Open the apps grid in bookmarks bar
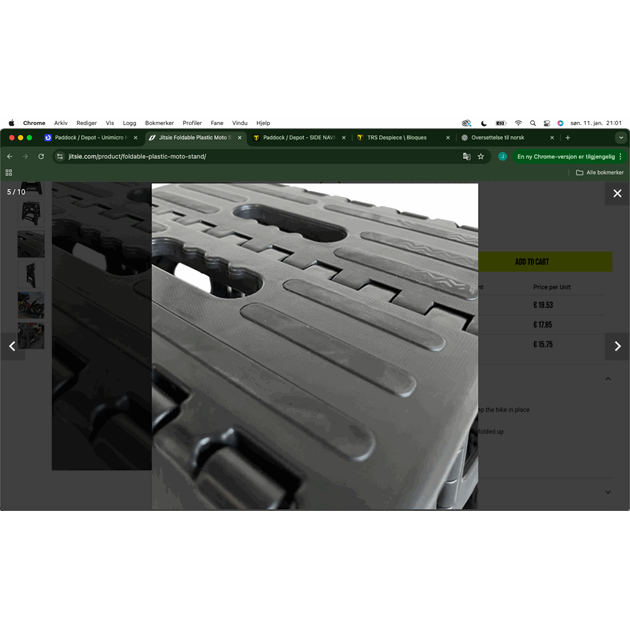This screenshot has height=630, width=630. pos(9,172)
